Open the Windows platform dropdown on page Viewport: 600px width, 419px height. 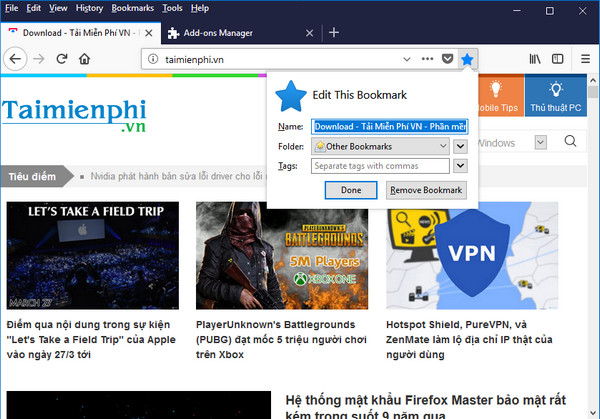pyautogui.click(x=540, y=143)
